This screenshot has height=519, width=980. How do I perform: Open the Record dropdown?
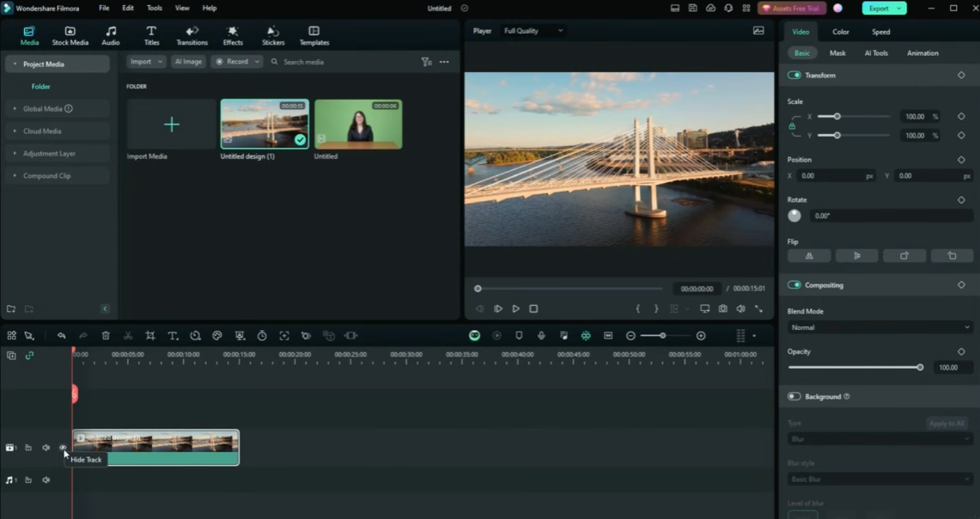pos(237,62)
